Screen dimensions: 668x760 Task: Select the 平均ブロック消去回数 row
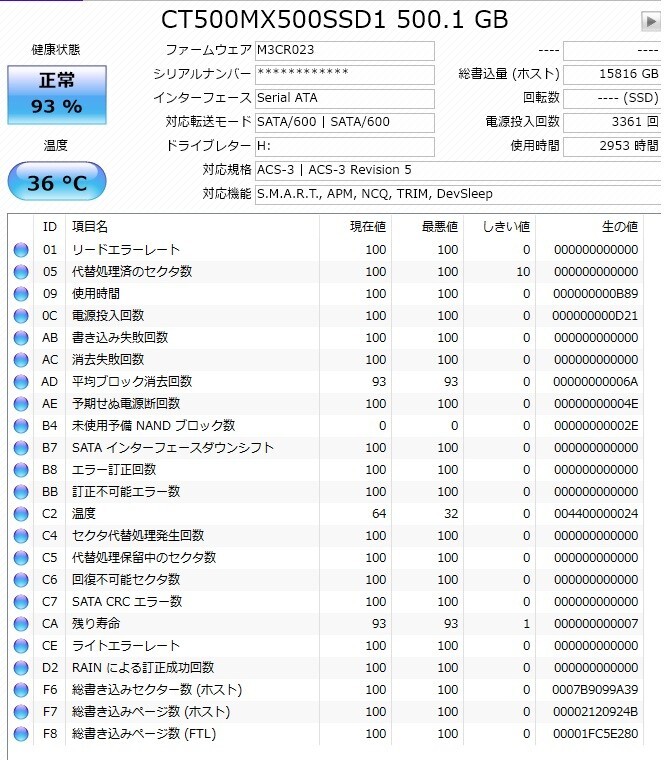[326, 382]
